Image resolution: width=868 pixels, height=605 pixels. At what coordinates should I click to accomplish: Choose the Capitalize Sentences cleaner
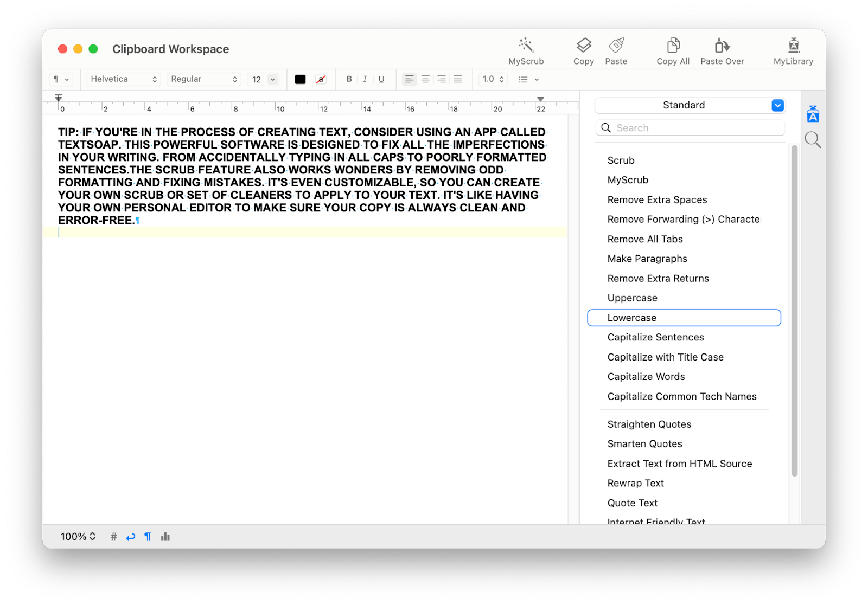(x=655, y=337)
